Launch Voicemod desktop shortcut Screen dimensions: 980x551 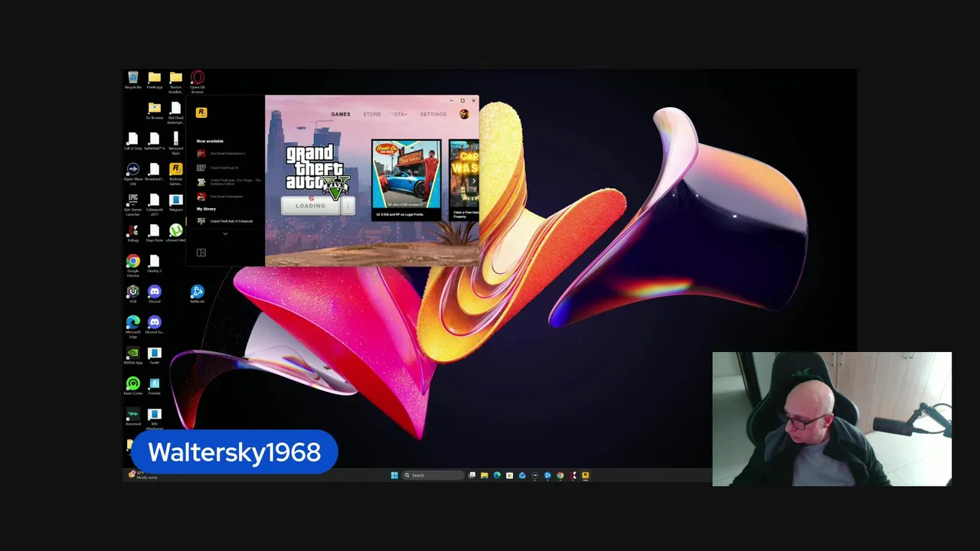pyautogui.click(x=133, y=417)
